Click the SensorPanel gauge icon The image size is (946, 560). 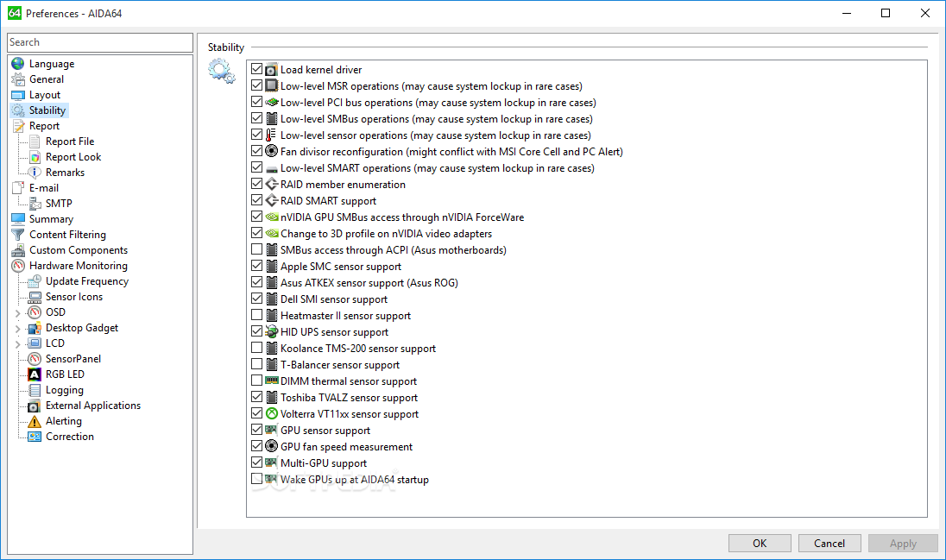[35, 359]
